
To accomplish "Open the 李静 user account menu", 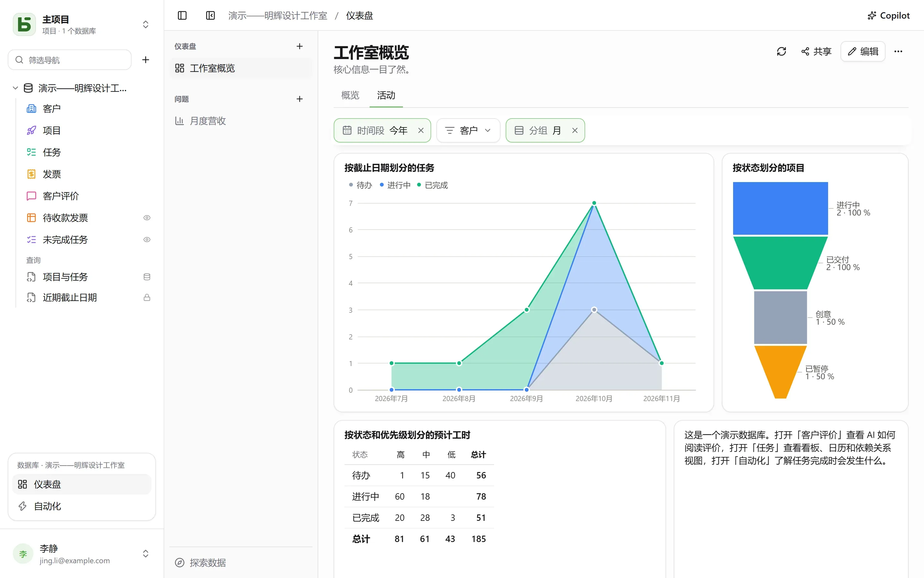I will [82, 554].
